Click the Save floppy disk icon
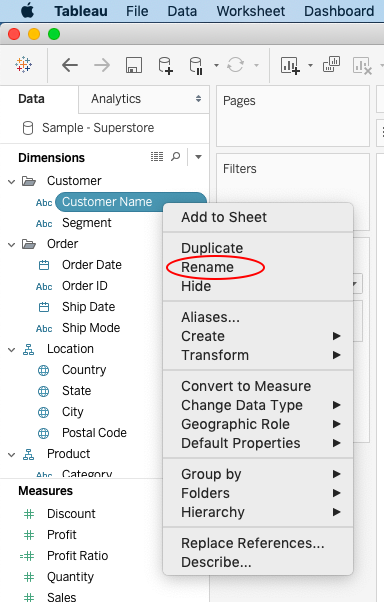 [134, 65]
